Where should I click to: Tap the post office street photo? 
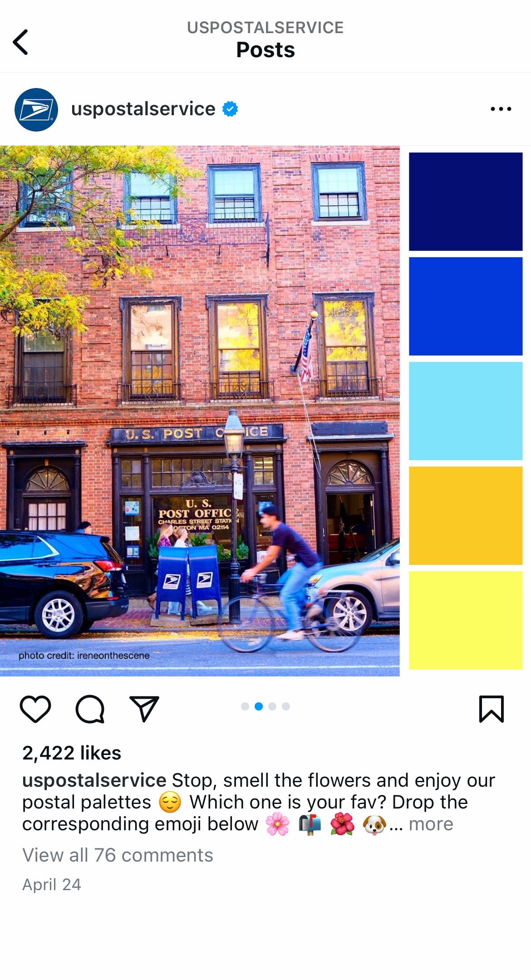coord(200,411)
